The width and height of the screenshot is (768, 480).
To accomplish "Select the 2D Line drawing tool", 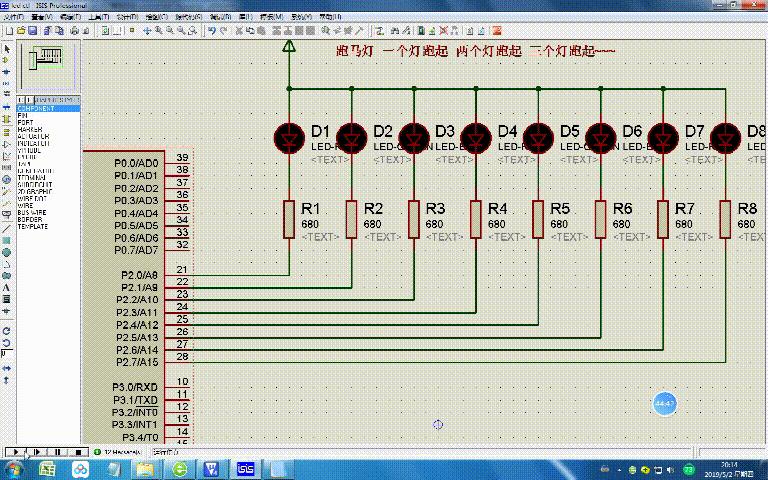I will tap(6, 229).
